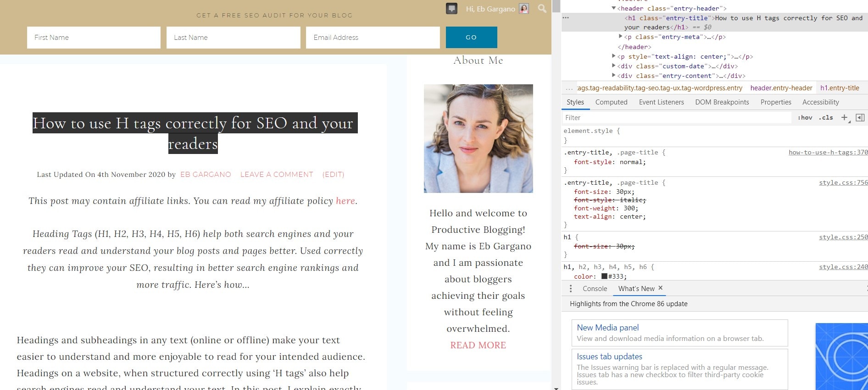The height and width of the screenshot is (390, 868).
Task: Open the DOM Breakpoints tab
Action: point(722,102)
